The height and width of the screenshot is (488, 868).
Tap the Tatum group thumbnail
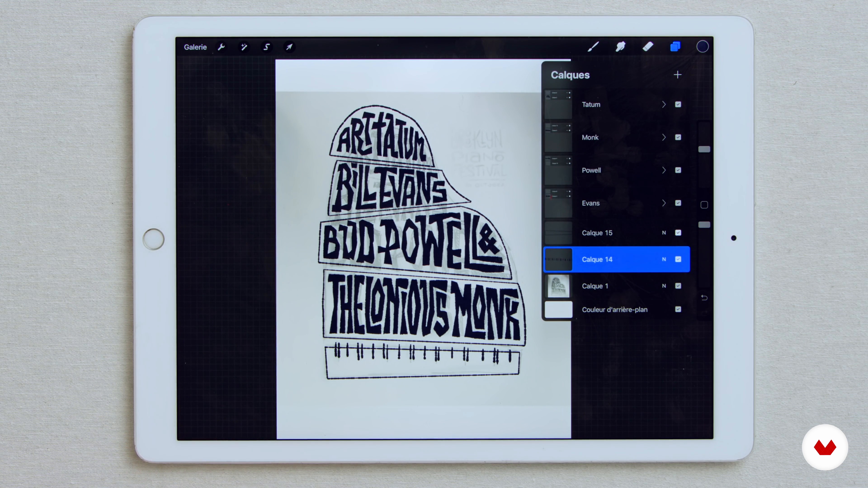click(558, 104)
